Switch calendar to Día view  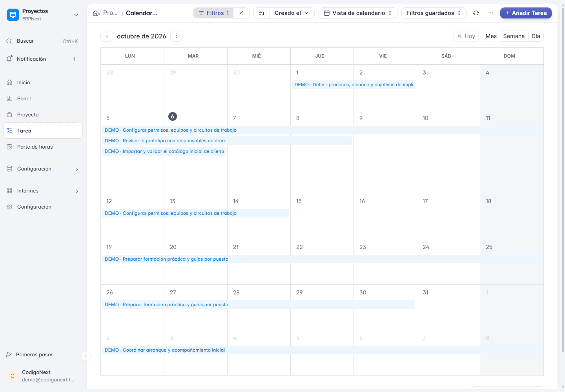536,36
